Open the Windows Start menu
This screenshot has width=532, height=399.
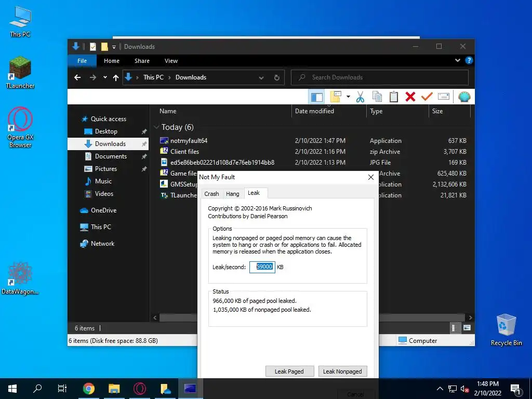coord(12,389)
